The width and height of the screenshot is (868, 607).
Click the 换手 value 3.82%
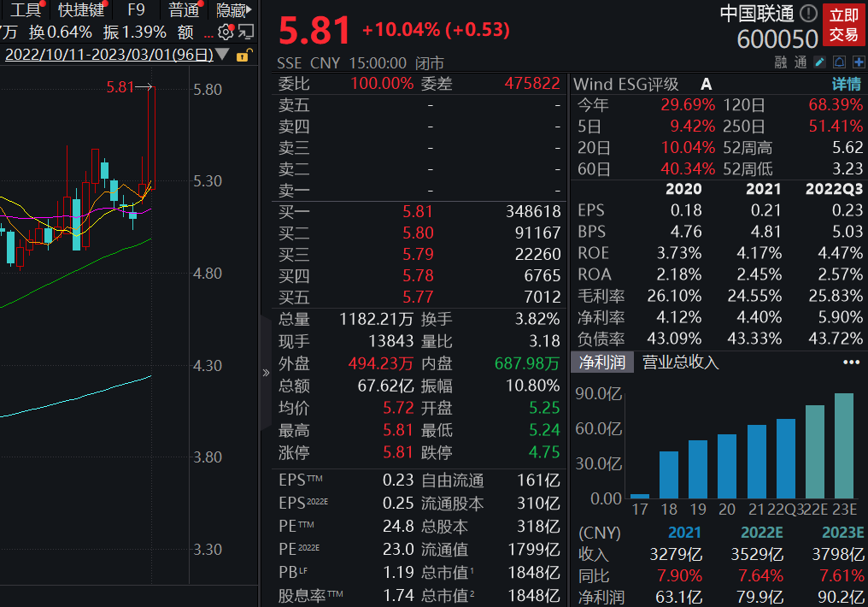[x=537, y=319]
